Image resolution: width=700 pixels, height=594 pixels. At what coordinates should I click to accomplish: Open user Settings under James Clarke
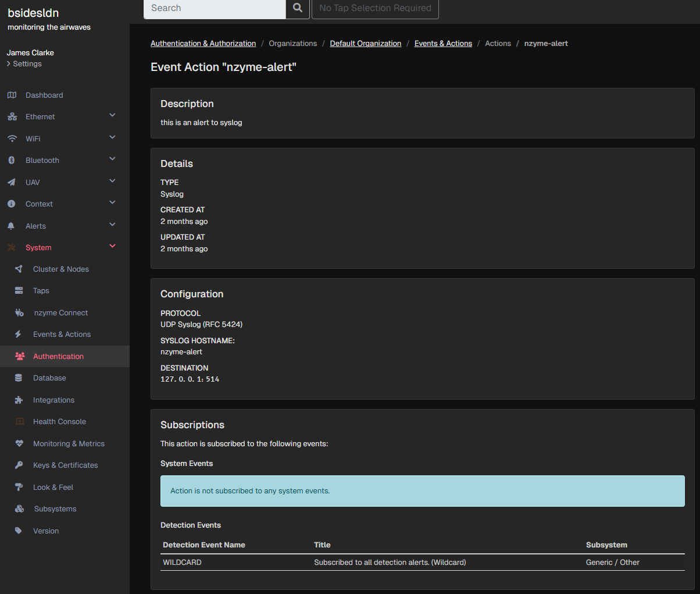(x=27, y=64)
